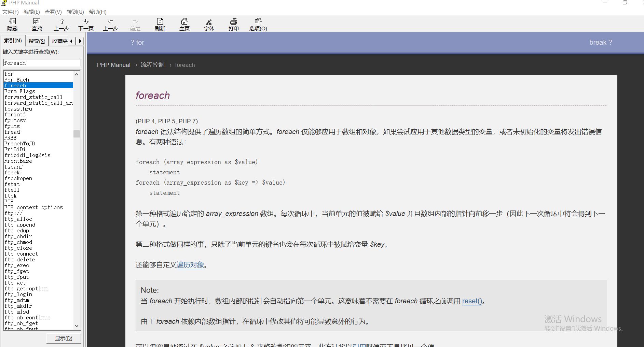Select 'for' in the index list
The height and width of the screenshot is (347, 644).
pyautogui.click(x=9, y=74)
